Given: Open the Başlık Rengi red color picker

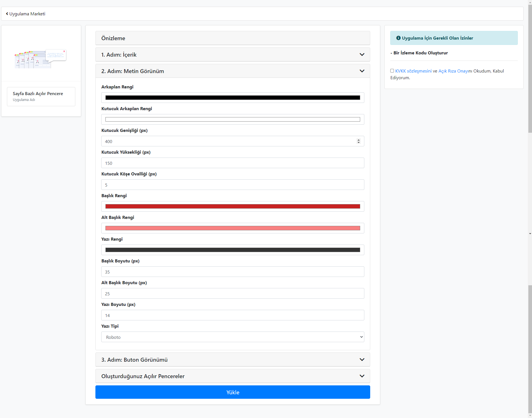Looking at the screenshot, I should pos(233,206).
